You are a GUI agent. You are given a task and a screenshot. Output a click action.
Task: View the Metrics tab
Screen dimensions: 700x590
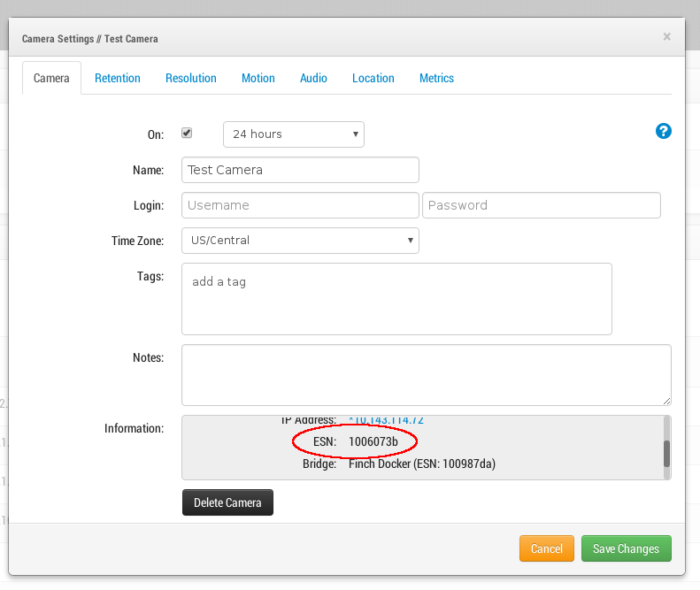coord(436,78)
